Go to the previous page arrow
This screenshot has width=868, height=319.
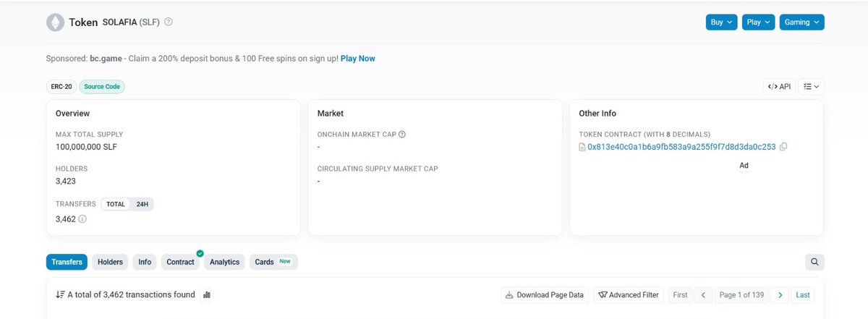coord(703,295)
